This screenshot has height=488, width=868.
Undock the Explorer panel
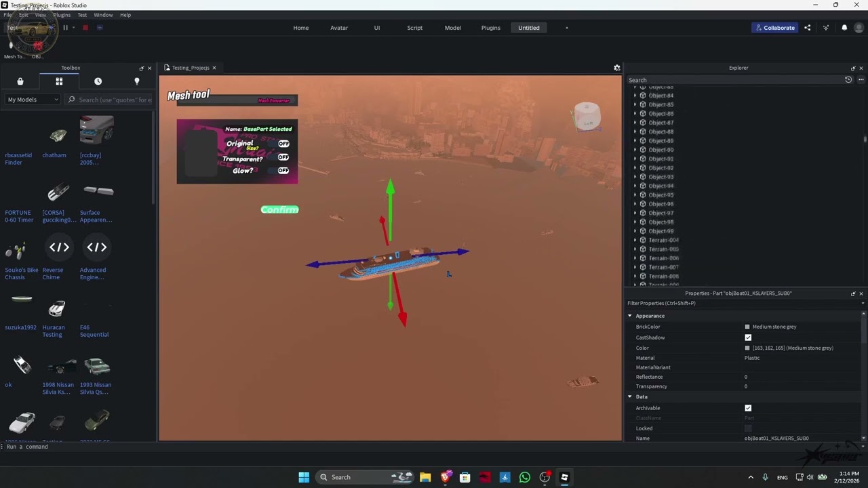[x=852, y=68]
